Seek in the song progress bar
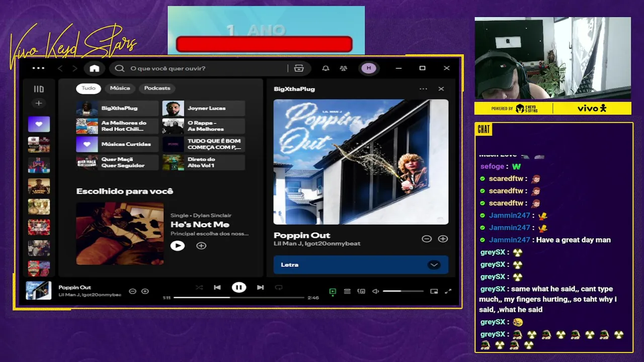Image resolution: width=644 pixels, height=362 pixels. pos(239,298)
